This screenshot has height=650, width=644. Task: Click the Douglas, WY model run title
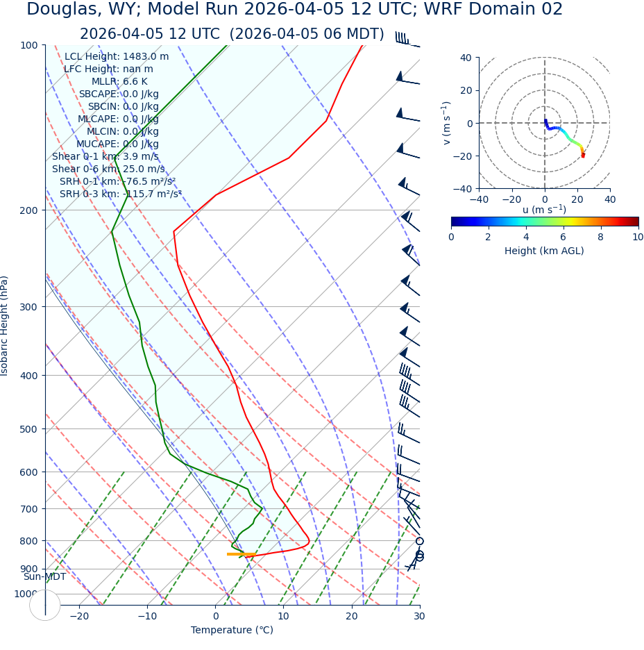coord(294,10)
